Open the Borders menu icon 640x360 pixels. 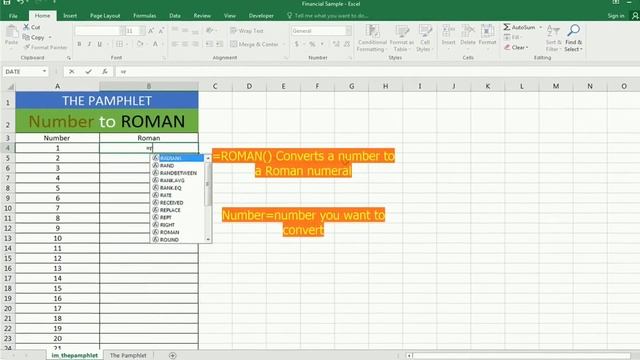point(120,44)
